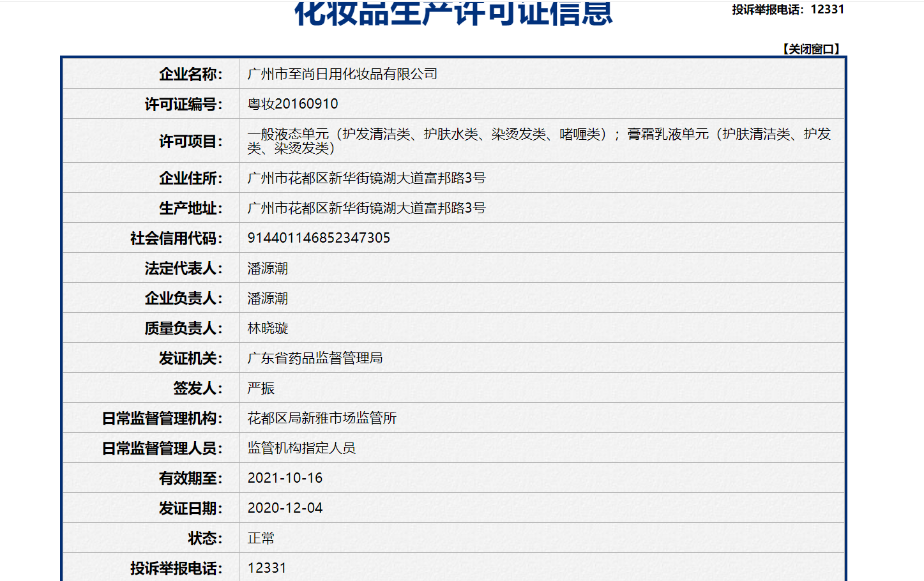
Task: Select the permitted items text starting 一般液态单元
Action: pos(539,141)
